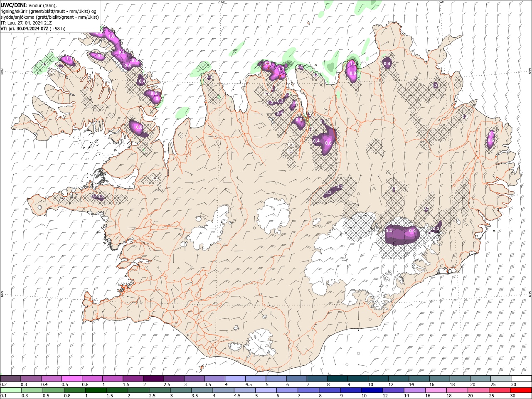Click the '0.4' legend scale label
Screen dimensions: 532x399
pos(44,384)
